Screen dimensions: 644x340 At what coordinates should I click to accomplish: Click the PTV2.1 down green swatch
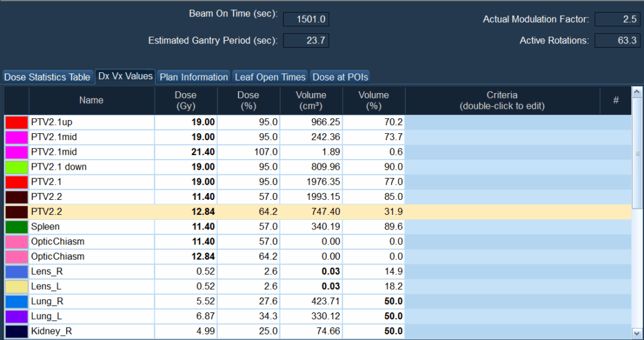(x=16, y=167)
